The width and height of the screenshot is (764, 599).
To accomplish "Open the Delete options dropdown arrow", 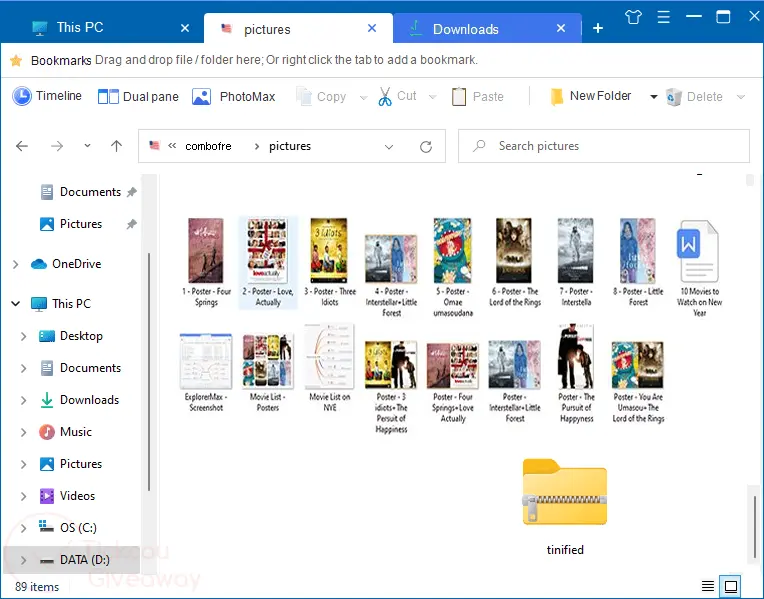I will tap(741, 97).
